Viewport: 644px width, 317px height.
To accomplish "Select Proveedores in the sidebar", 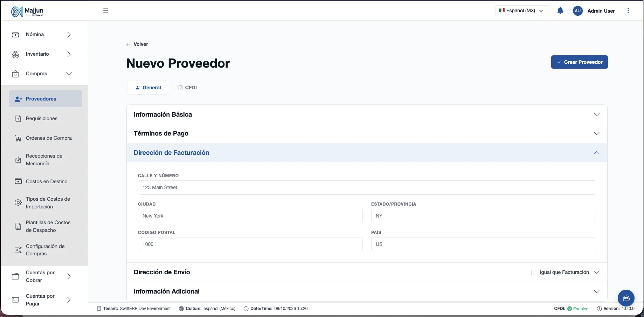I will (46, 99).
